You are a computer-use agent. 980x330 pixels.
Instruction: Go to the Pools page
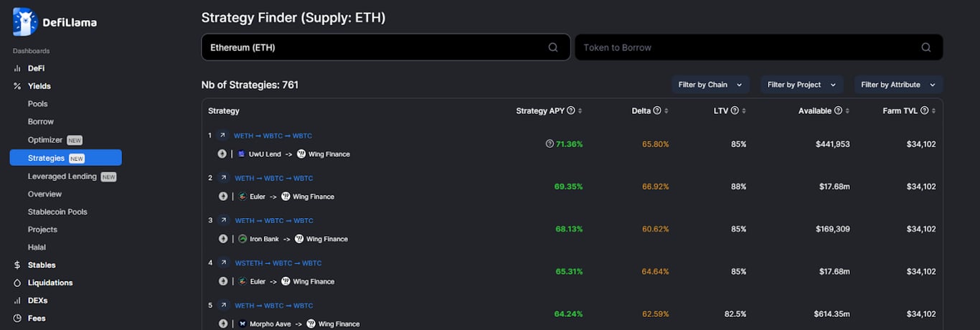[x=37, y=104]
